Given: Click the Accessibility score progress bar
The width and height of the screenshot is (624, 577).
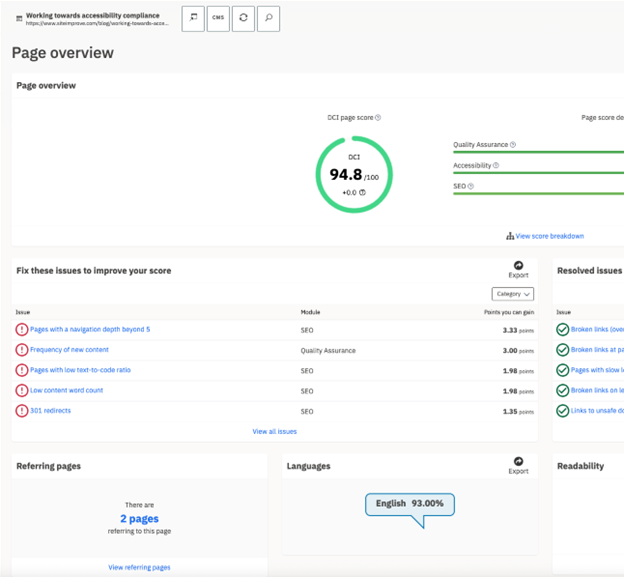Looking at the screenshot, I should [x=538, y=173].
